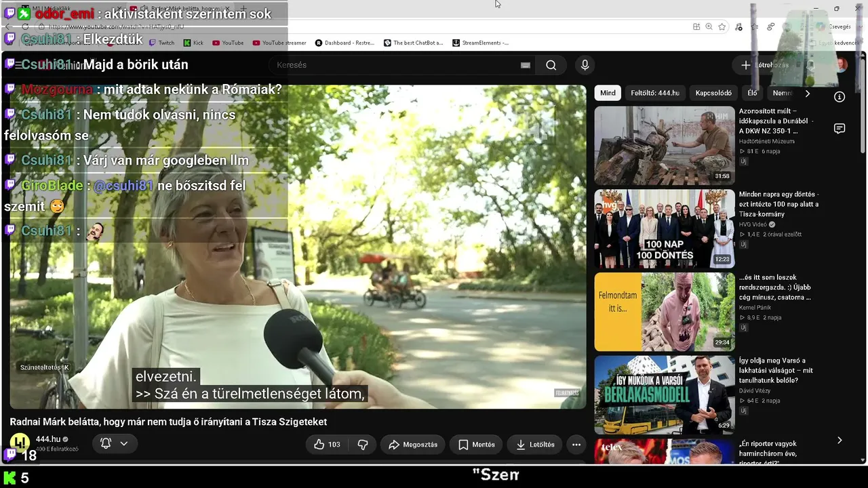Click the video title Radnai Márk belátta

point(168,422)
